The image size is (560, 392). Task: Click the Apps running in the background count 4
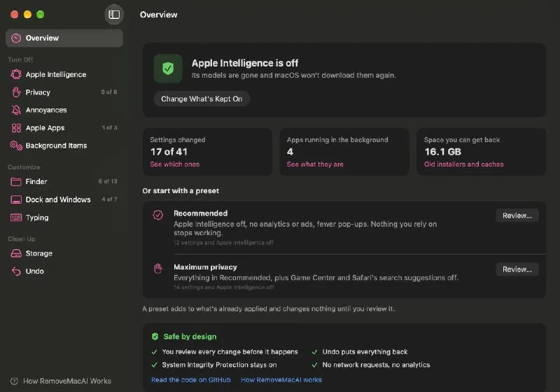pos(290,152)
